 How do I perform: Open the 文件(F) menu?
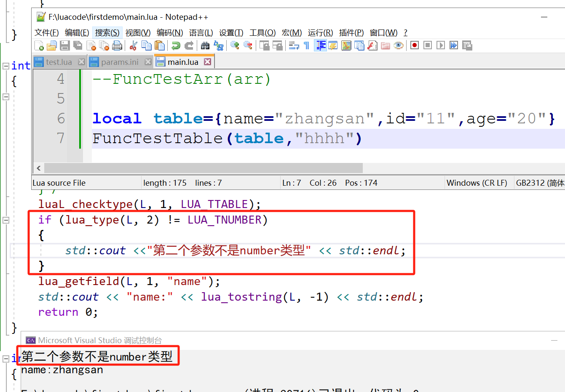tap(47, 32)
